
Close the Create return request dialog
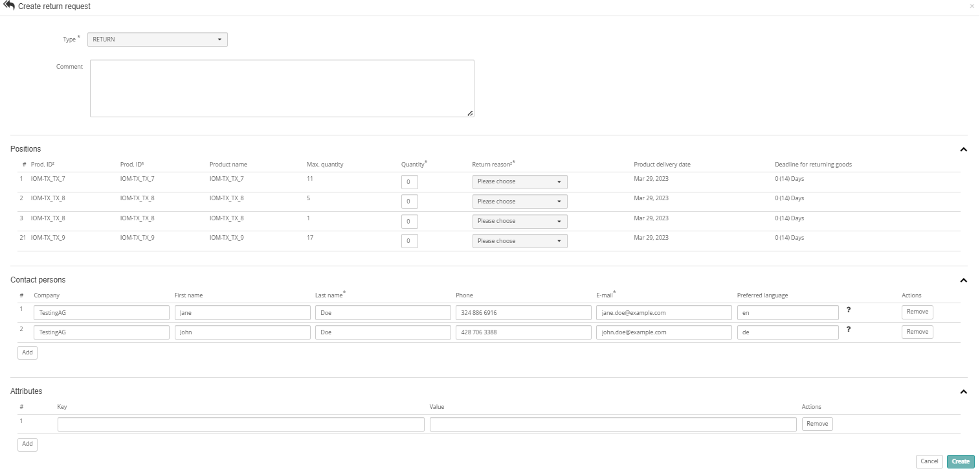pos(972,6)
